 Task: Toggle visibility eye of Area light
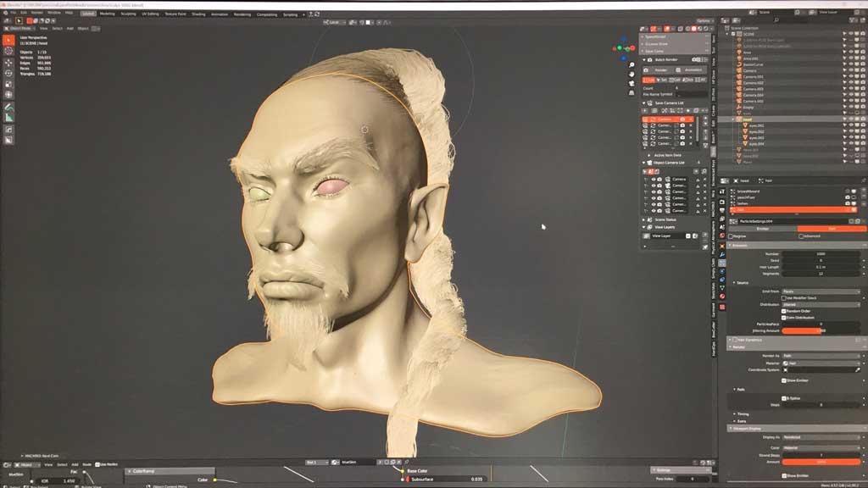coord(851,52)
